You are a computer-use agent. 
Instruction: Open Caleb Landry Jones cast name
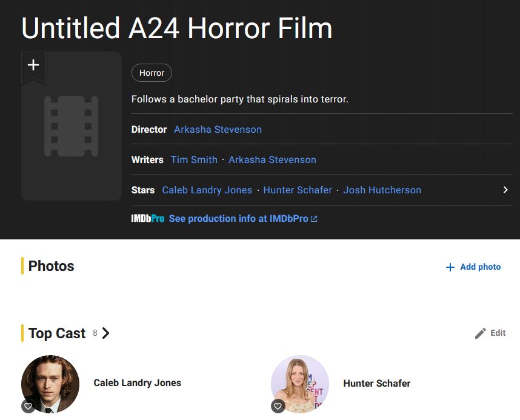(138, 383)
